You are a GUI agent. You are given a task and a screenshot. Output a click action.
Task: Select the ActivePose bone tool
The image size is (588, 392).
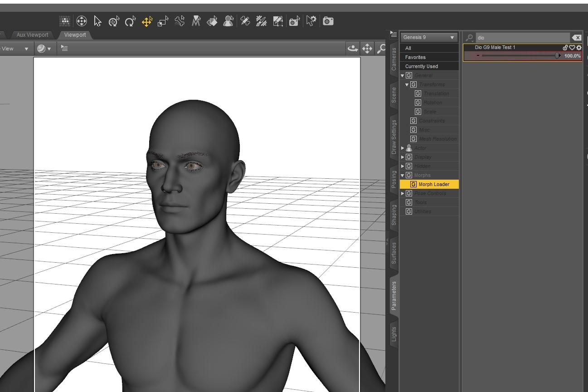(x=180, y=21)
